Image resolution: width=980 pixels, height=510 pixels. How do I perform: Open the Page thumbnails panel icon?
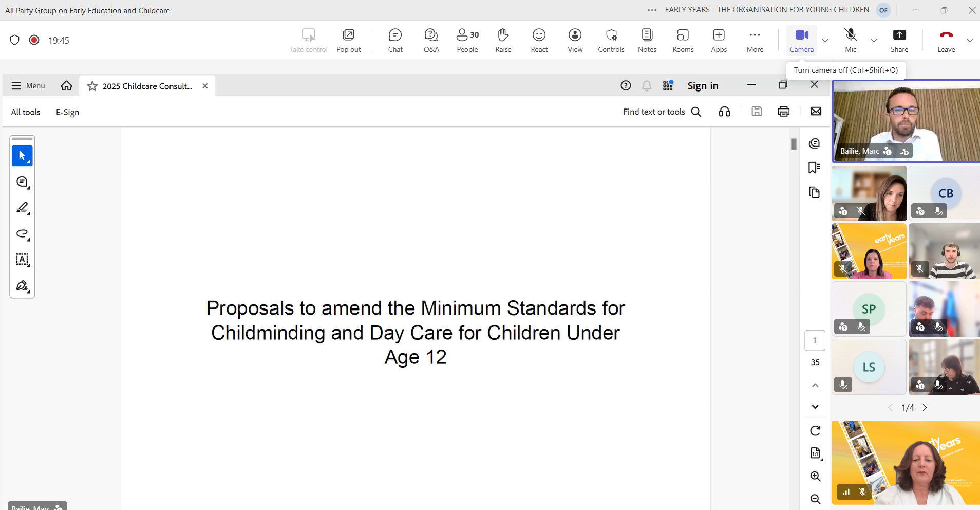click(814, 192)
